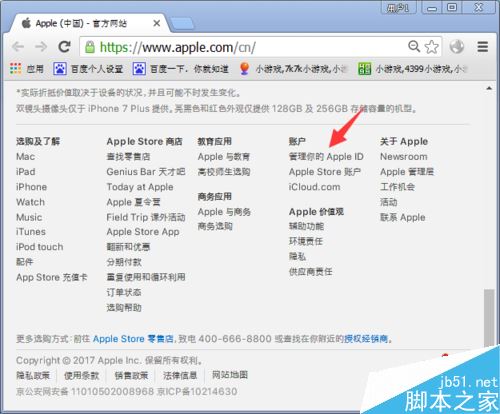Open the 分期付款 link
This screenshot has width=500, height=414.
[x=124, y=262]
